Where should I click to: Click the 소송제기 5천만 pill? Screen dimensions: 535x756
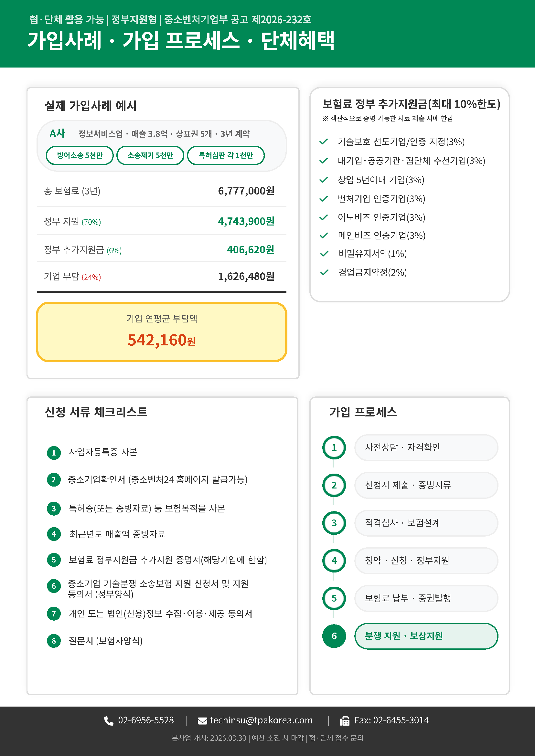tap(150, 155)
